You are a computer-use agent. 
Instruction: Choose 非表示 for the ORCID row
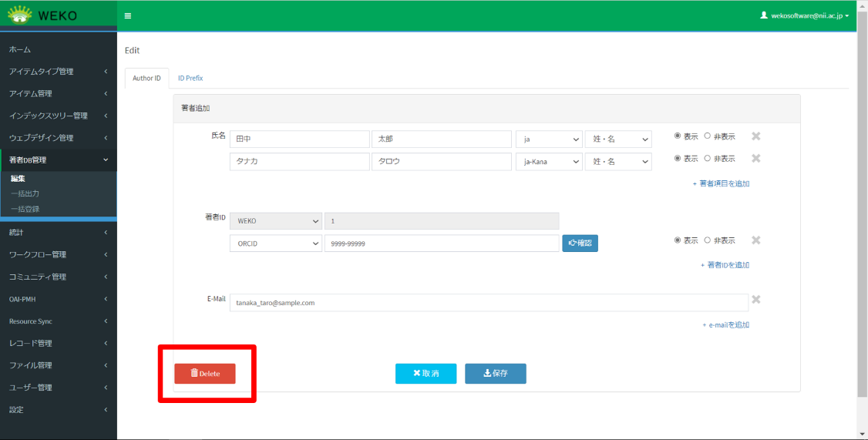click(708, 240)
